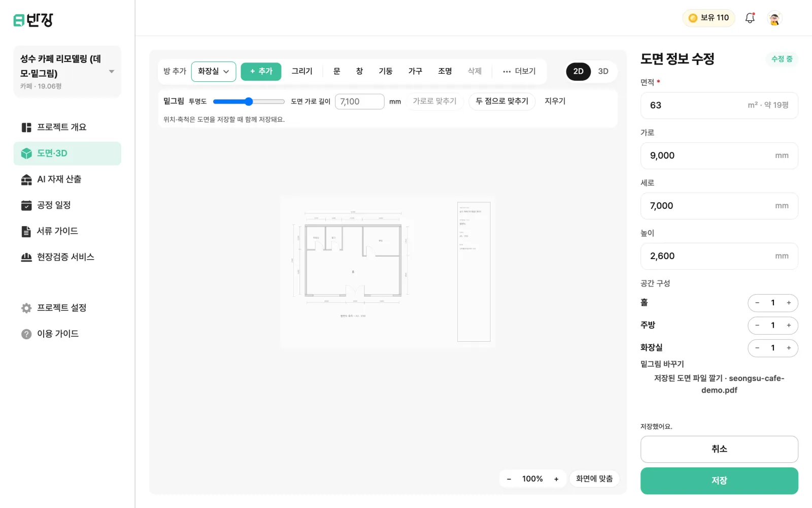812x508 pixels.
Task: Switch to 3D view
Action: click(x=603, y=71)
